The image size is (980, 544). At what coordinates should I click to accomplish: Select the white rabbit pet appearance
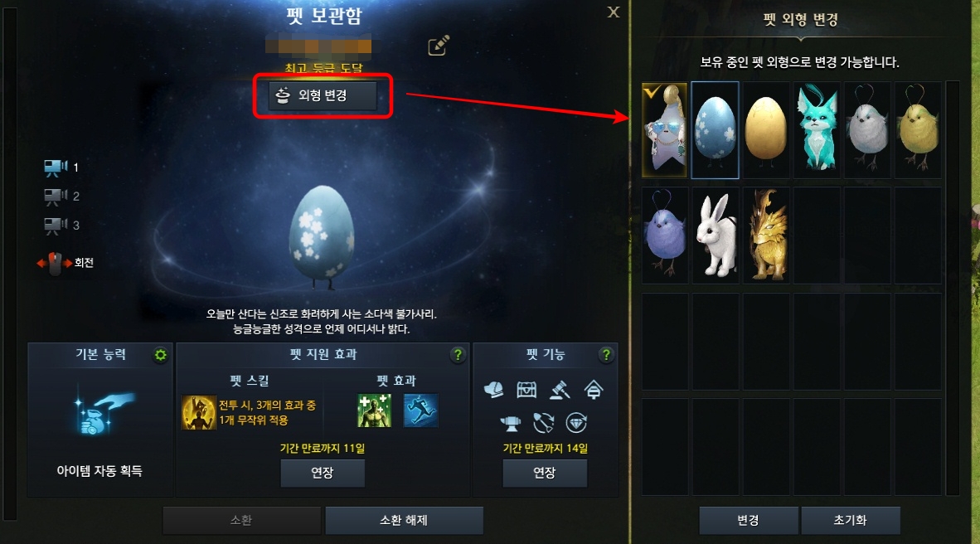[716, 236]
